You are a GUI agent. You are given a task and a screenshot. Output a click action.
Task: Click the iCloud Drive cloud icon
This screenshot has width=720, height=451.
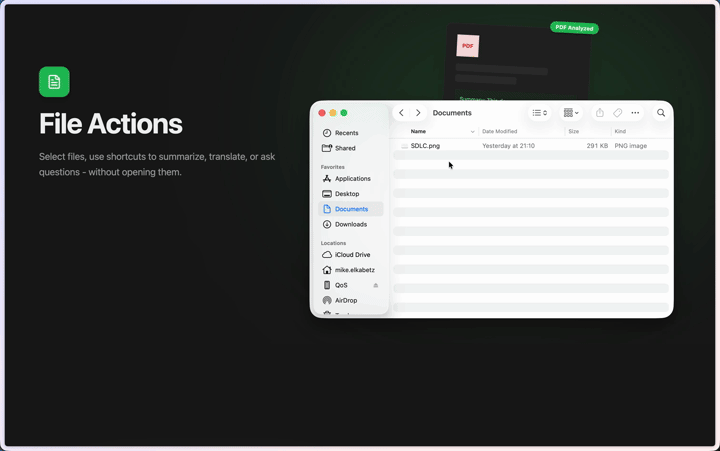click(327, 254)
